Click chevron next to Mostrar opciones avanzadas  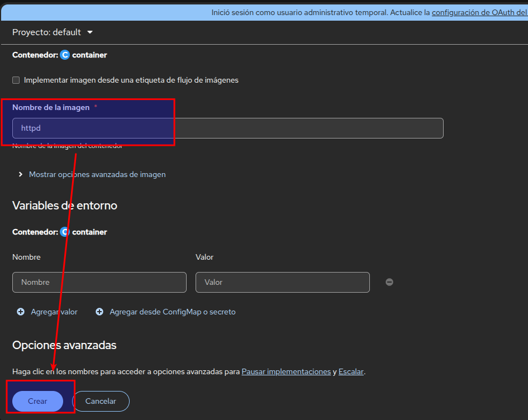[21, 174]
